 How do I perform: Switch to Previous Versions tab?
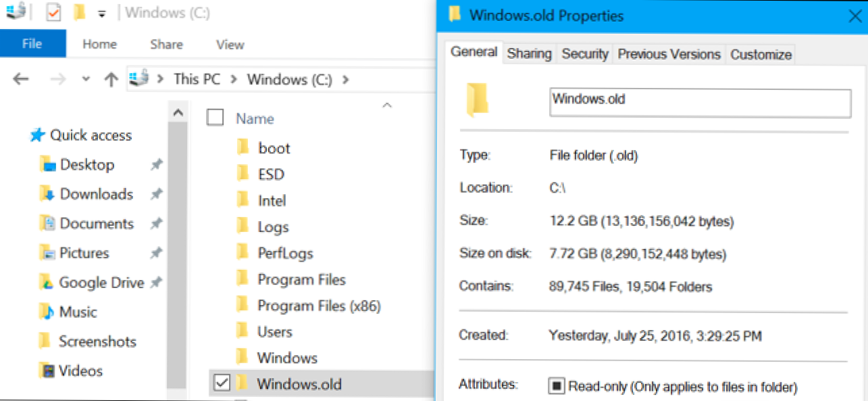point(669,54)
